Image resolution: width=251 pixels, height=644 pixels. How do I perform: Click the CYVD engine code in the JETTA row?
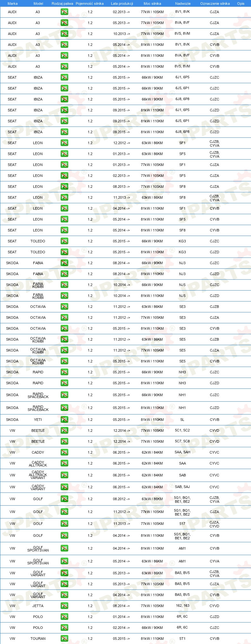point(214,605)
